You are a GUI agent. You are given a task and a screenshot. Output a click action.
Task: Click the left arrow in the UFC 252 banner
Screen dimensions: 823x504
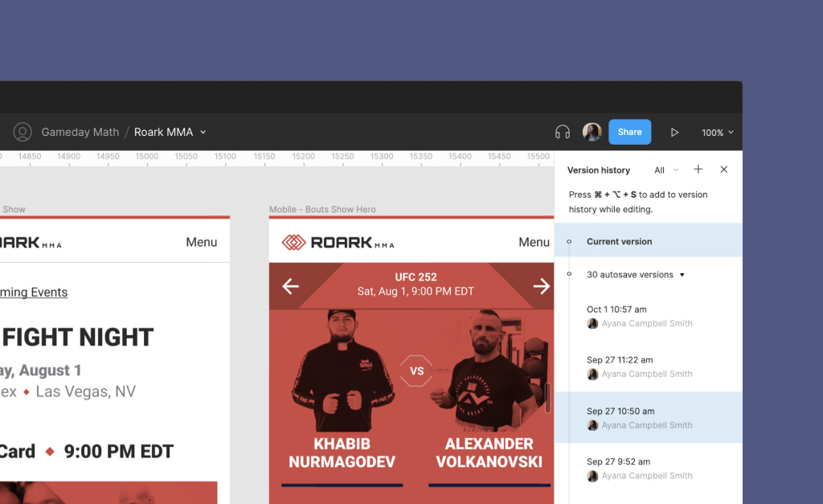point(290,286)
